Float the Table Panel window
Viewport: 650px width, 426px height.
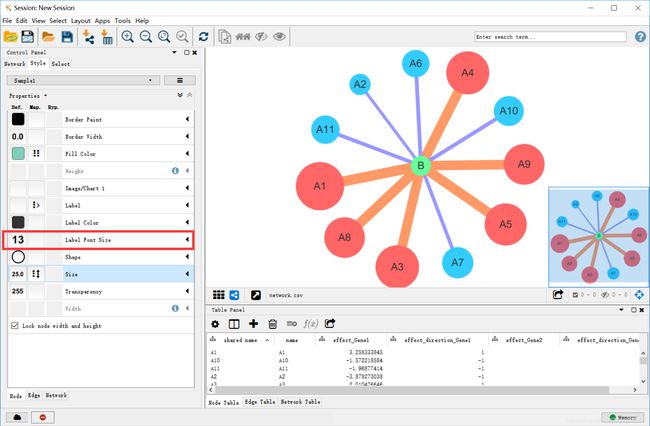634,310
